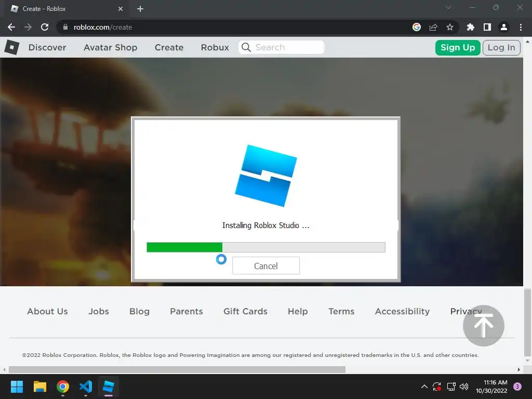Image resolution: width=532 pixels, height=399 pixels.
Task: Toggle the browser side panel icon
Action: (x=487, y=27)
